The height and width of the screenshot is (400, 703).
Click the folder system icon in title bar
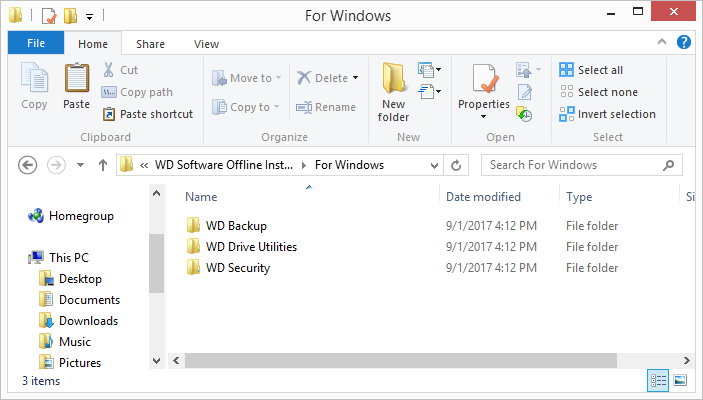coord(16,15)
